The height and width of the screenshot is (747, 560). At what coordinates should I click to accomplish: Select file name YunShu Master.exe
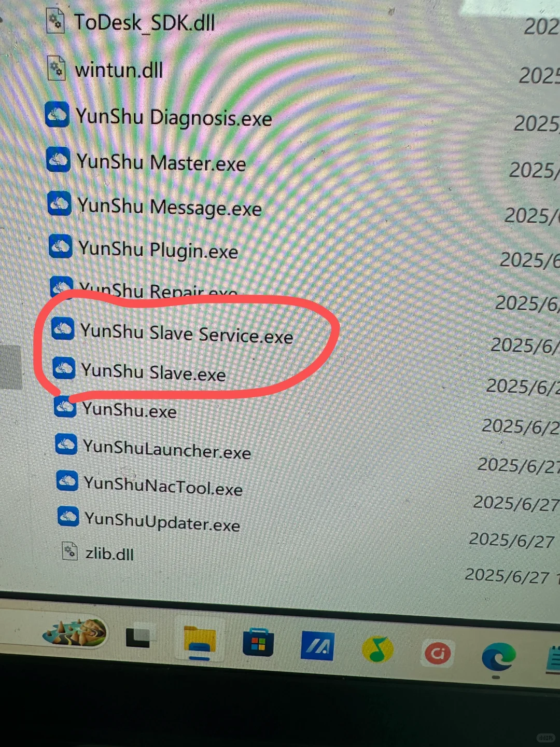point(162,162)
